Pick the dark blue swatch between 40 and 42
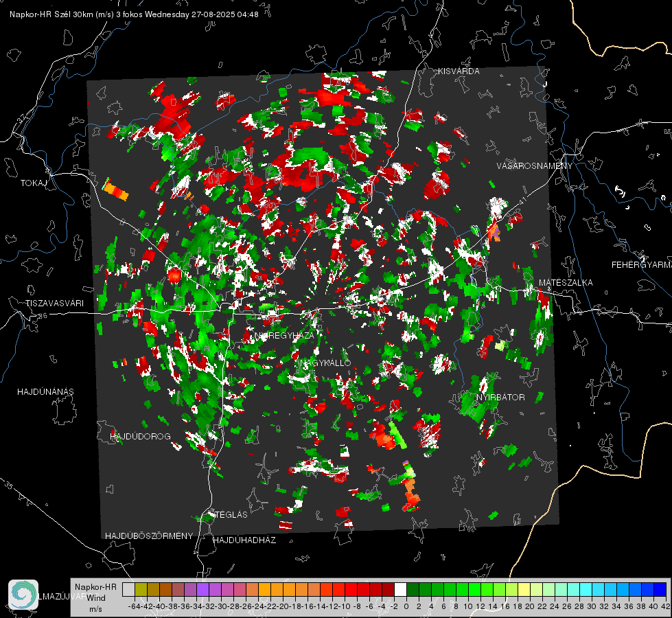 click(660, 589)
